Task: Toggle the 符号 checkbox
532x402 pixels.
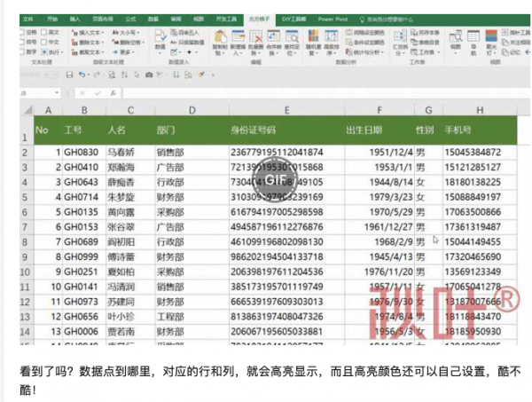Action: (x=22, y=42)
